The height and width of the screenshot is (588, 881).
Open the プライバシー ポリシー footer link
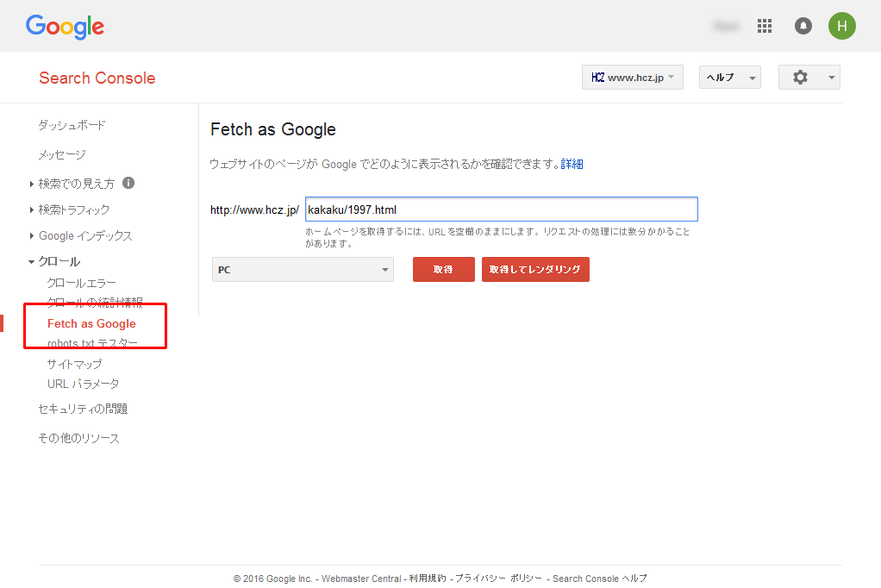click(498, 579)
